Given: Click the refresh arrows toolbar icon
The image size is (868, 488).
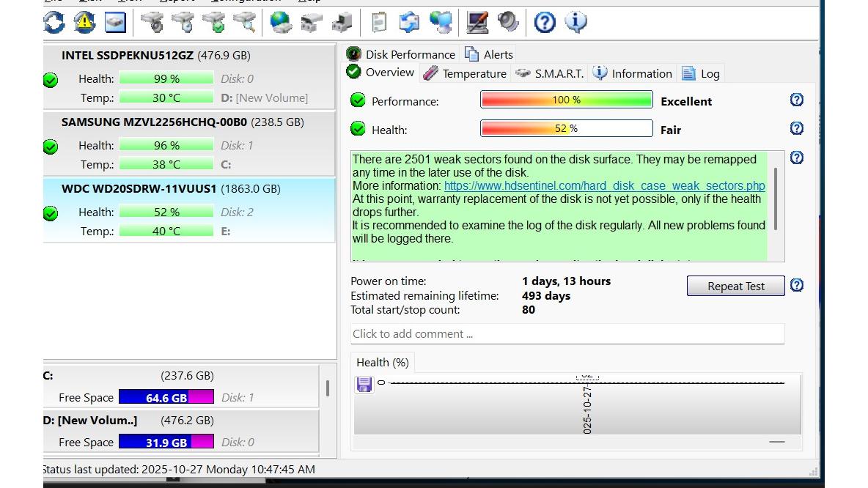Looking at the screenshot, I should coord(54,23).
